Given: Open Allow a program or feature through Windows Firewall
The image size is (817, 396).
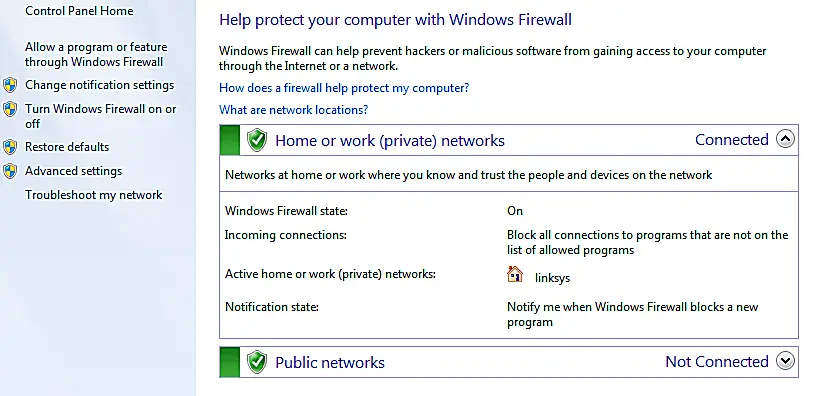Looking at the screenshot, I should pos(96,54).
